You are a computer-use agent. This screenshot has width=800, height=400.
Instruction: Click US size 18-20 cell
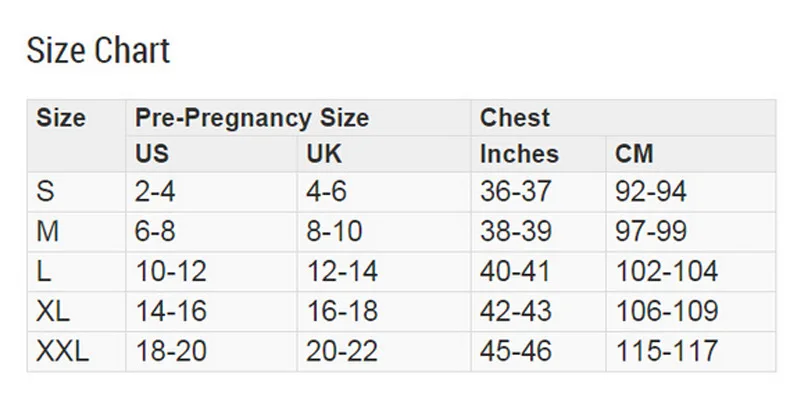[170, 352]
